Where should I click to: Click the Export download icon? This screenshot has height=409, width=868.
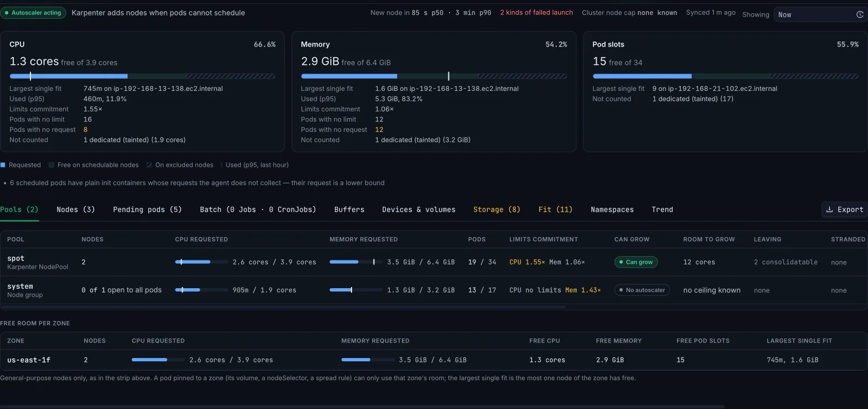pos(829,209)
